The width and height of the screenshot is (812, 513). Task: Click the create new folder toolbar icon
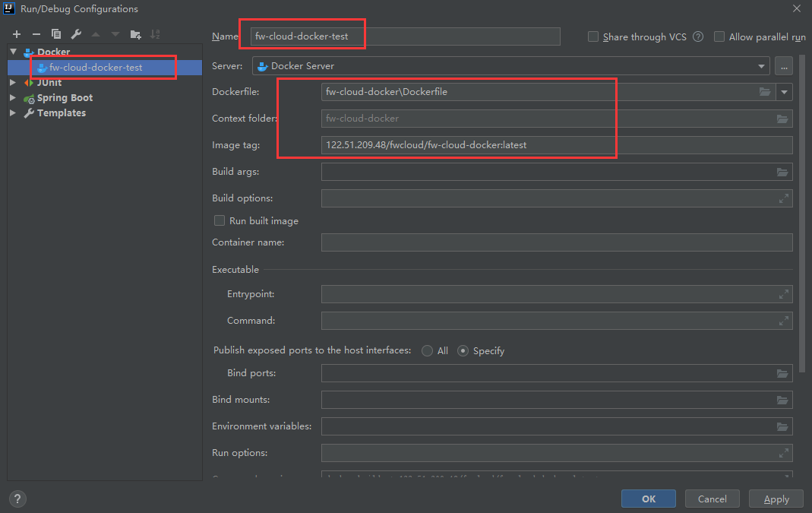[135, 34]
